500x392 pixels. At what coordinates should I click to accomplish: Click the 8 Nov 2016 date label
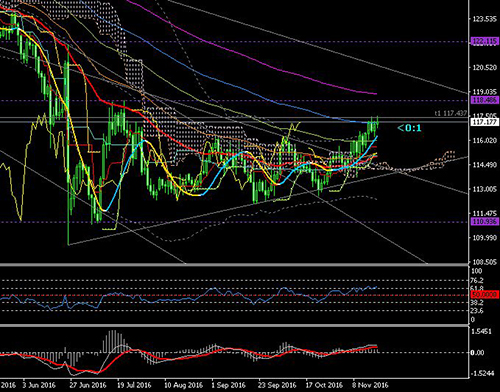pos(371,385)
